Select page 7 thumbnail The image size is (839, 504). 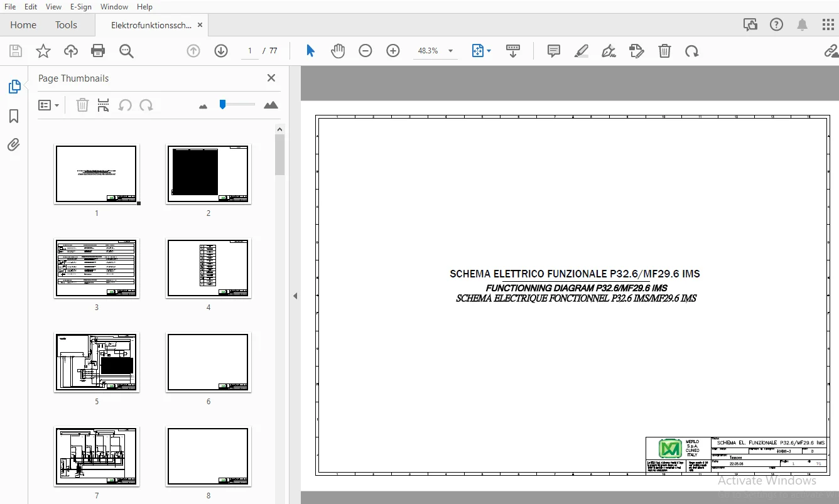click(x=96, y=456)
